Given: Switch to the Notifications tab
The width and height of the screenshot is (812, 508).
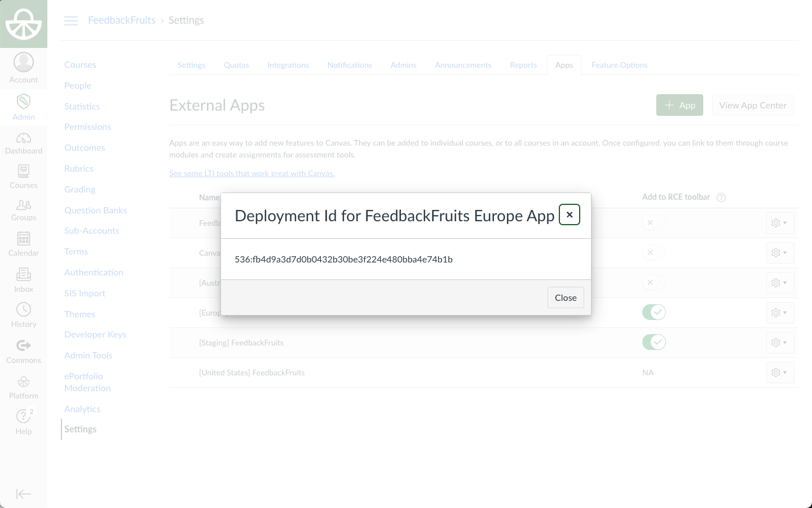Looking at the screenshot, I should coord(350,65).
